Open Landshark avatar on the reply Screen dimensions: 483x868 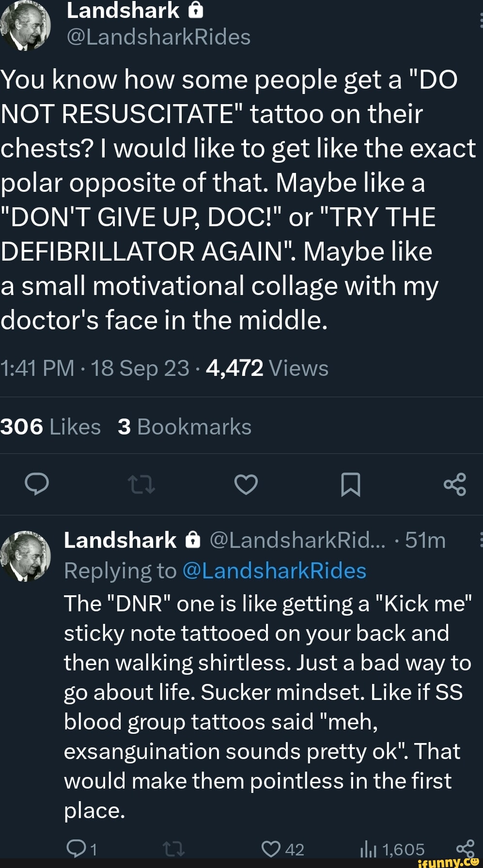(26, 555)
